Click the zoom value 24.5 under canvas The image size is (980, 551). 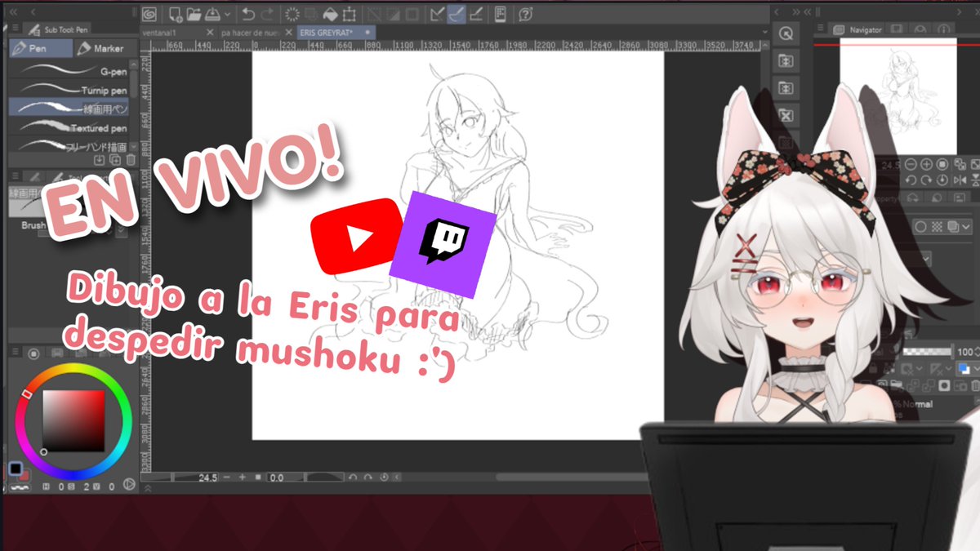[x=207, y=478]
